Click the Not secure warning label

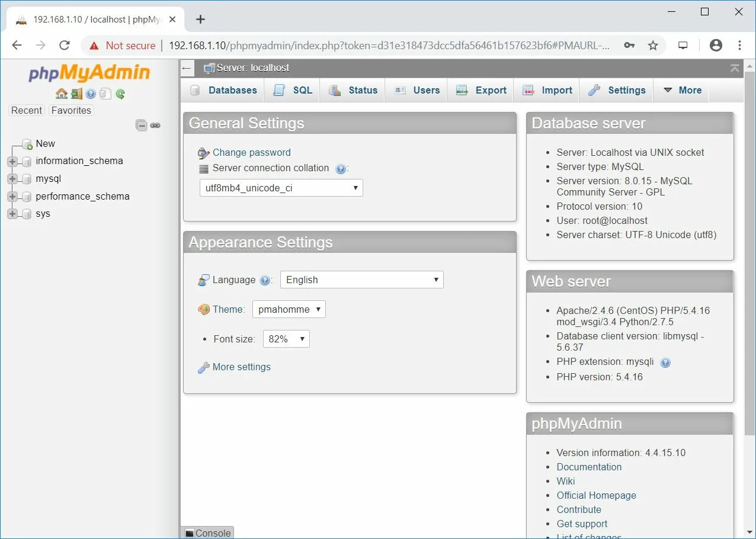(130, 46)
